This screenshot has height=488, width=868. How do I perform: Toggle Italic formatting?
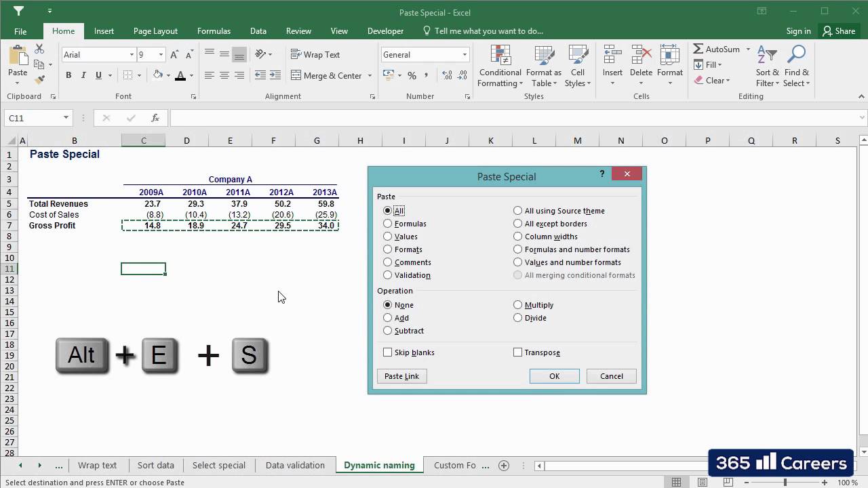(83, 75)
